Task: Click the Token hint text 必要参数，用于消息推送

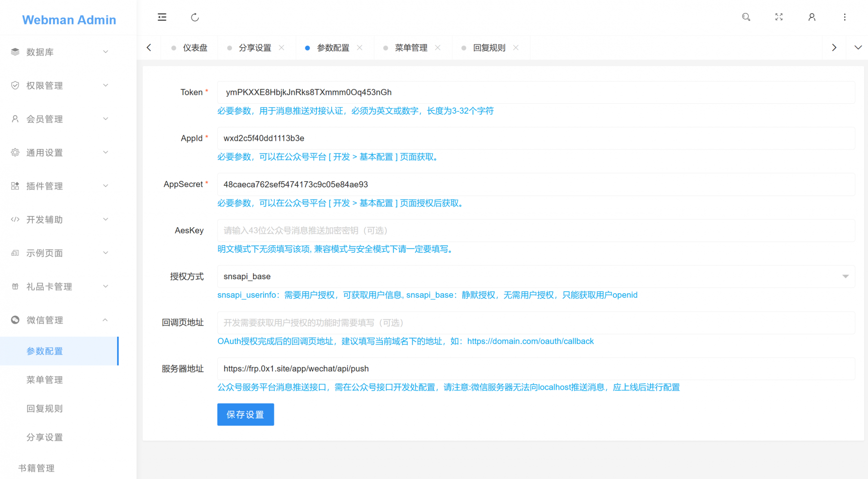Action: tap(355, 111)
